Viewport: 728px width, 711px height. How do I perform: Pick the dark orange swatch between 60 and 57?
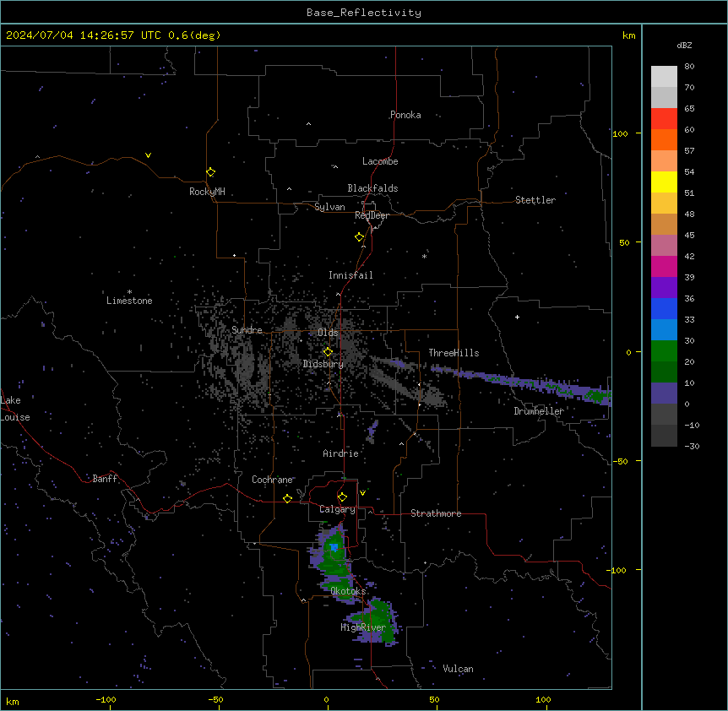click(664, 139)
